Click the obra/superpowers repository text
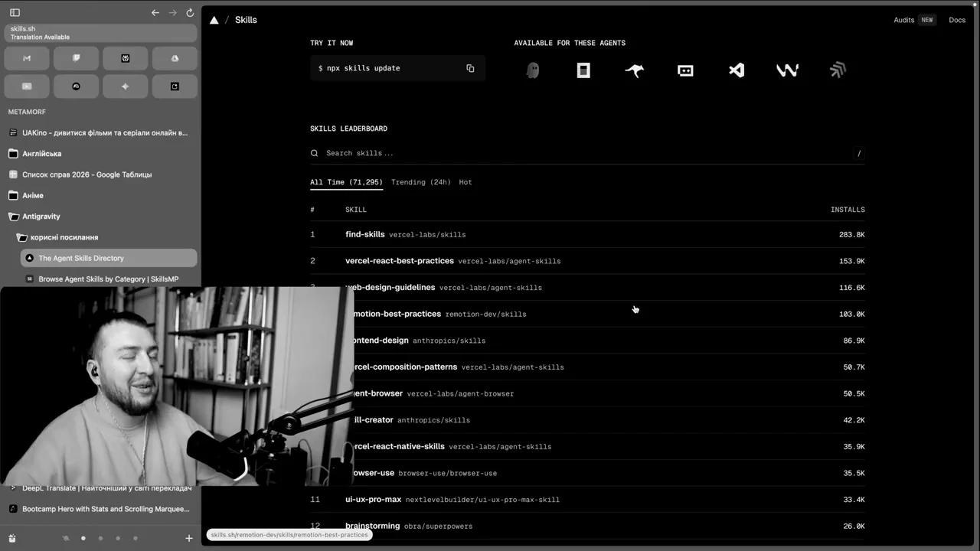Viewport: 980px width, 551px height. (x=438, y=527)
